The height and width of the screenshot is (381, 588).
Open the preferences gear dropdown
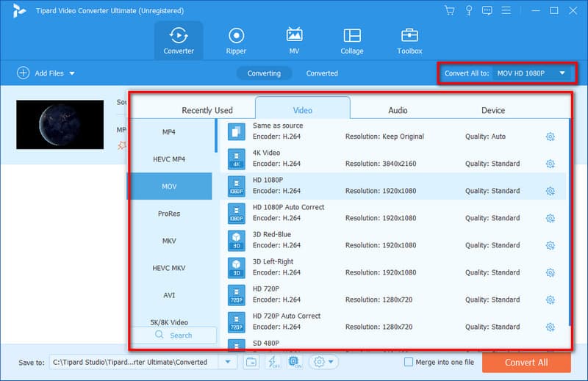coord(323,362)
